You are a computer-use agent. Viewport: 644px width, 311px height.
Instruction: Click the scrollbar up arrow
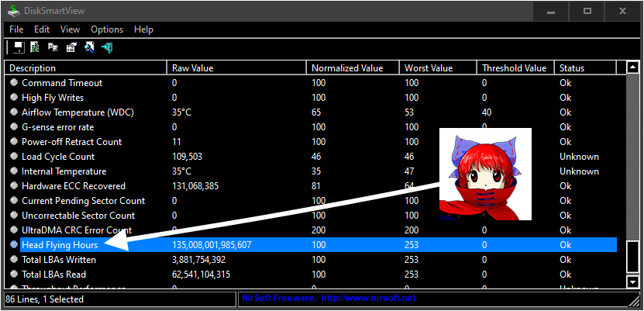(632, 68)
